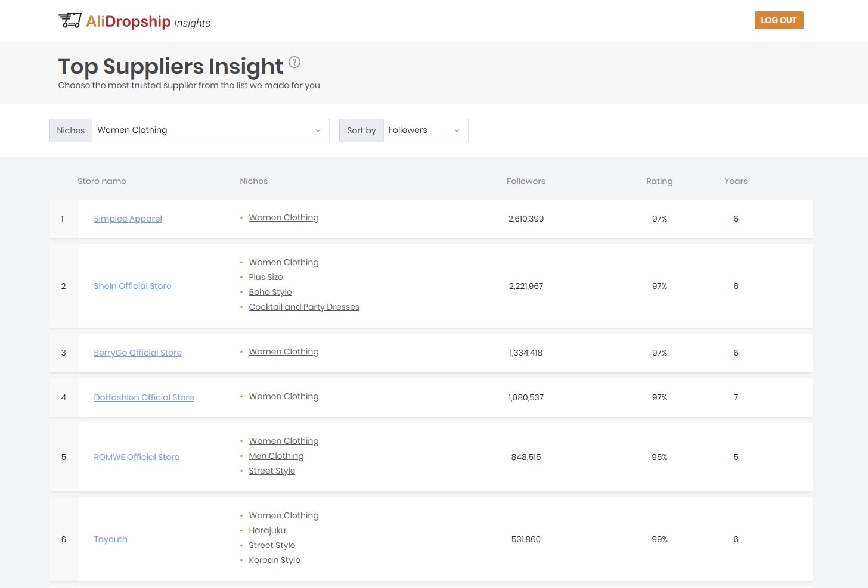Click Street Style under ROMWE Official Store
The height and width of the screenshot is (588, 868).
pos(272,471)
